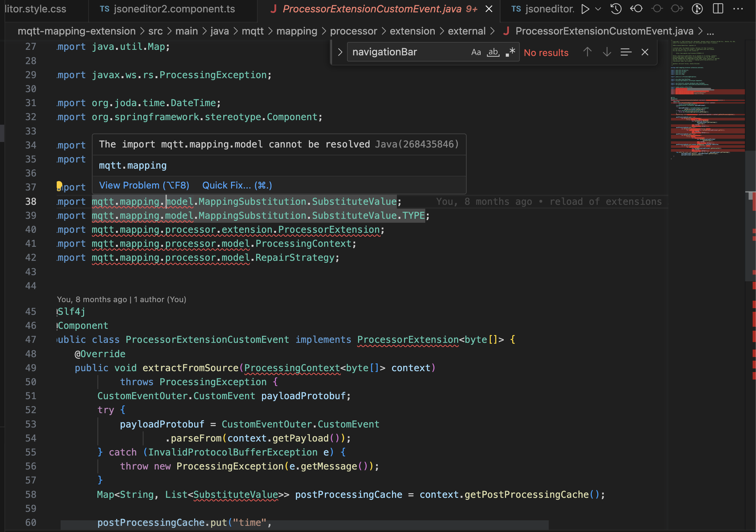Jump to previous match arrow
Viewport: 756px width, 532px height.
coord(587,52)
